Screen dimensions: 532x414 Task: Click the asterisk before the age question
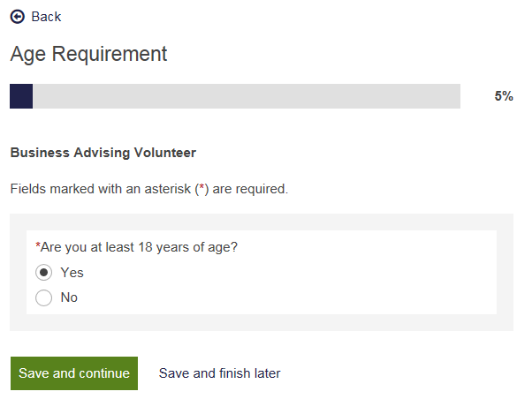click(x=38, y=246)
